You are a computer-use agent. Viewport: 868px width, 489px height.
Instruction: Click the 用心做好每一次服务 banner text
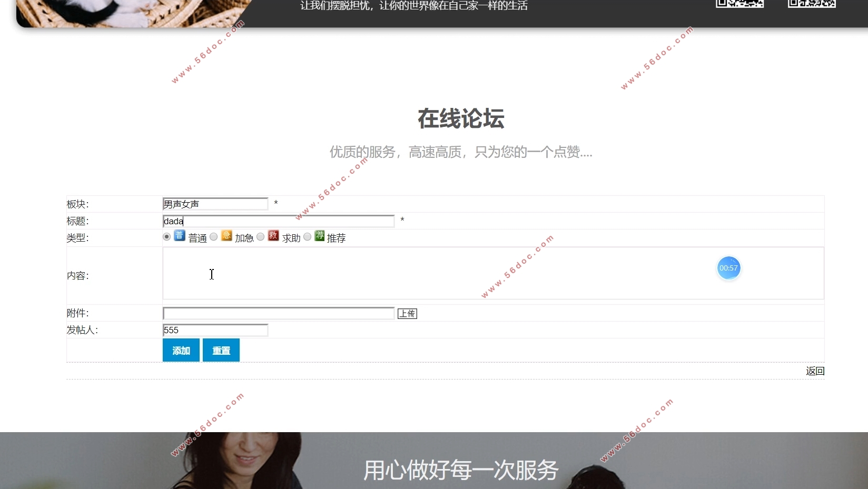pos(460,470)
